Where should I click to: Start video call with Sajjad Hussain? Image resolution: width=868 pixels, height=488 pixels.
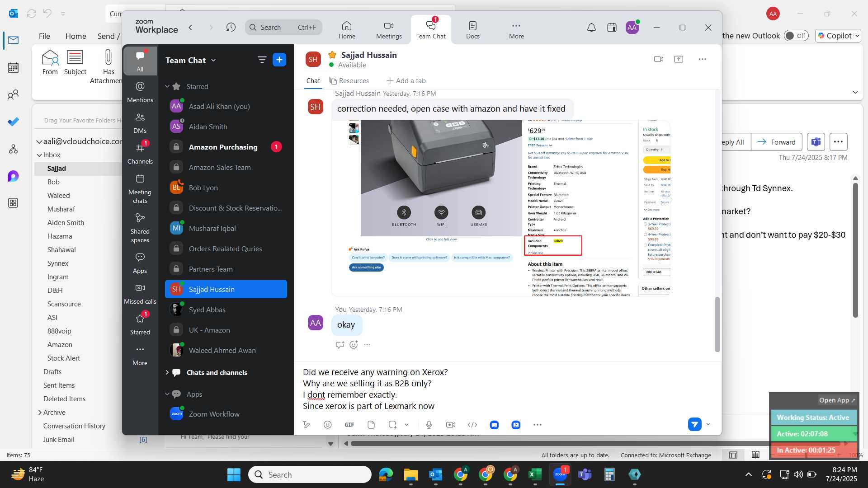(659, 59)
